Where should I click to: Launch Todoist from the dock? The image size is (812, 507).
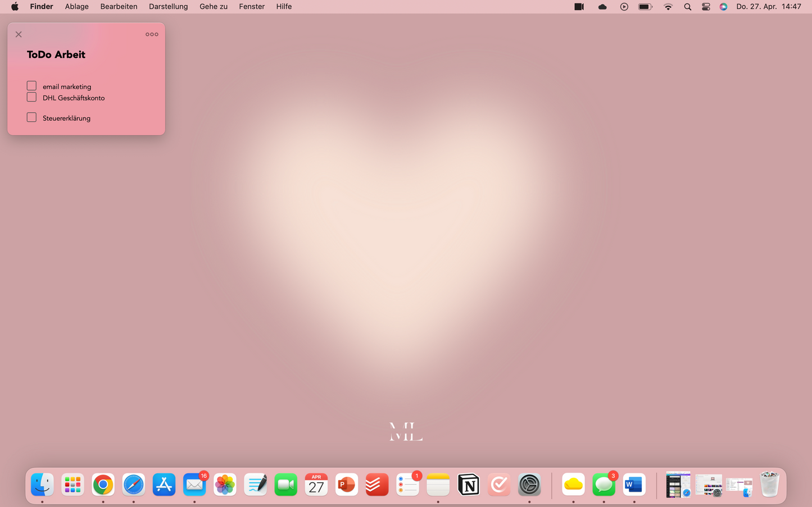coord(376,485)
